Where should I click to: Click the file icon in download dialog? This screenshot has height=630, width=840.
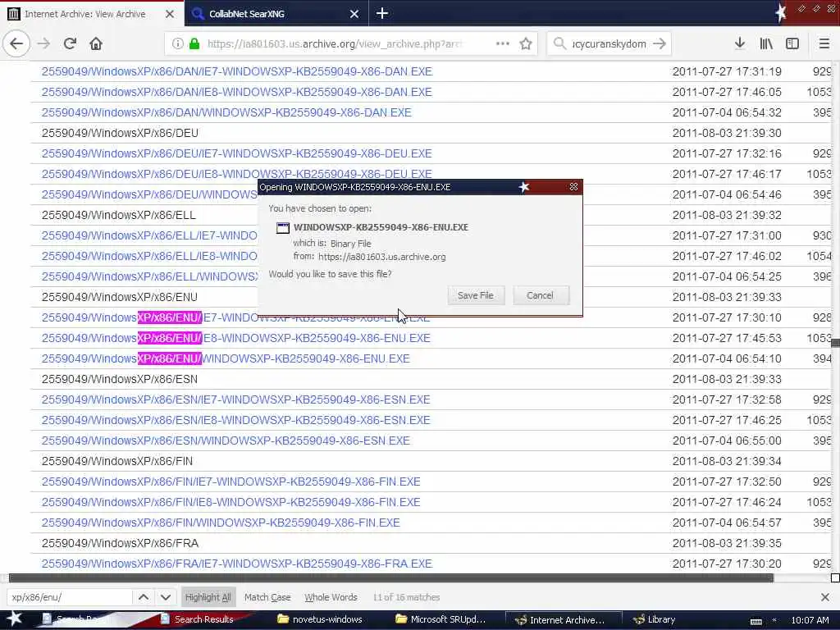(282, 228)
